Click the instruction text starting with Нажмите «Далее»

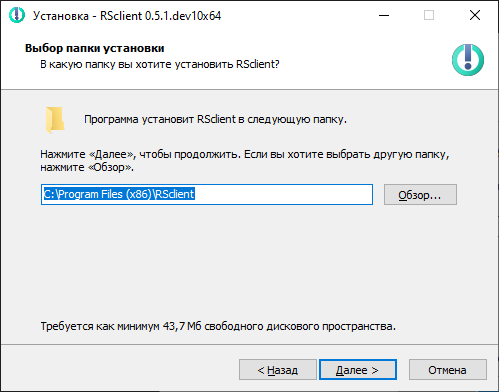click(245, 161)
